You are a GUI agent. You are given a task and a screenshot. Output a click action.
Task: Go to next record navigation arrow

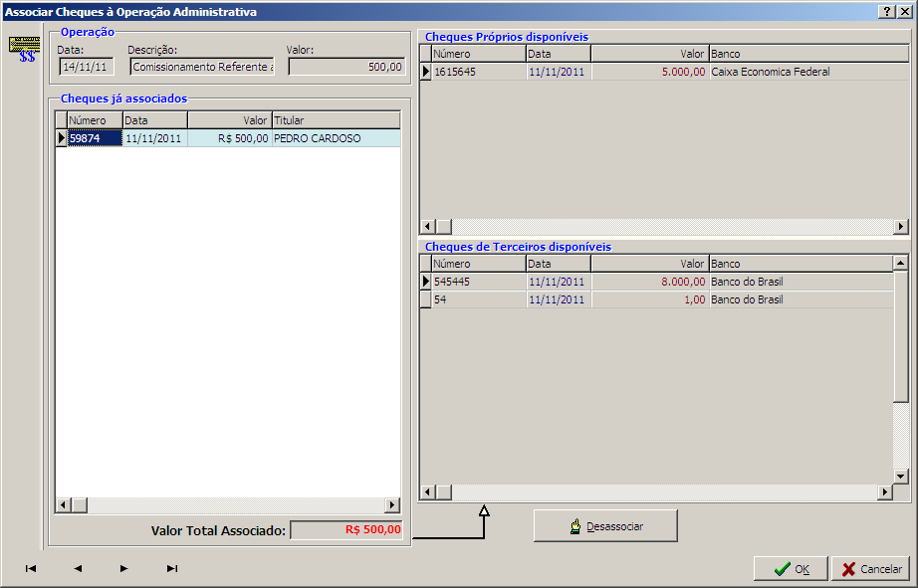coord(124,568)
